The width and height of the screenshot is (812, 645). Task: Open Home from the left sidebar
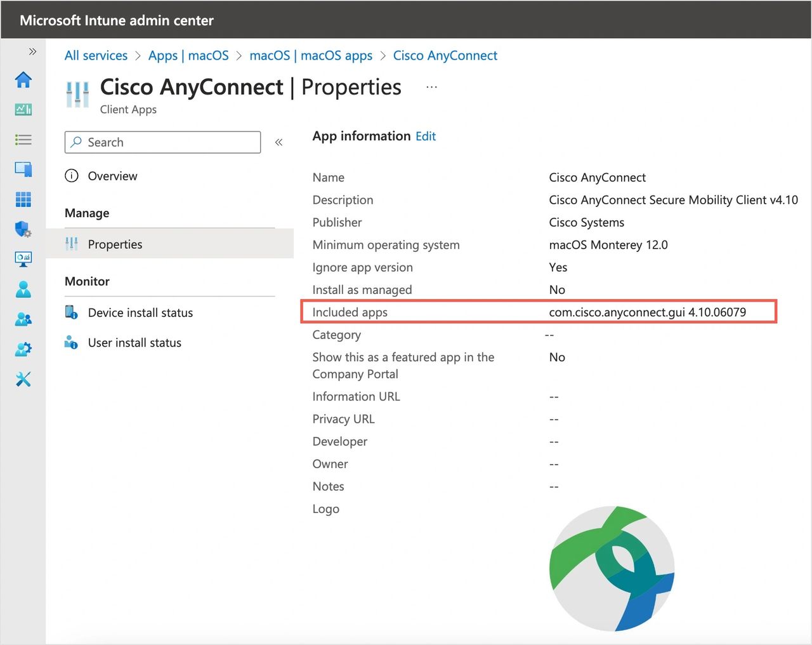pyautogui.click(x=23, y=80)
